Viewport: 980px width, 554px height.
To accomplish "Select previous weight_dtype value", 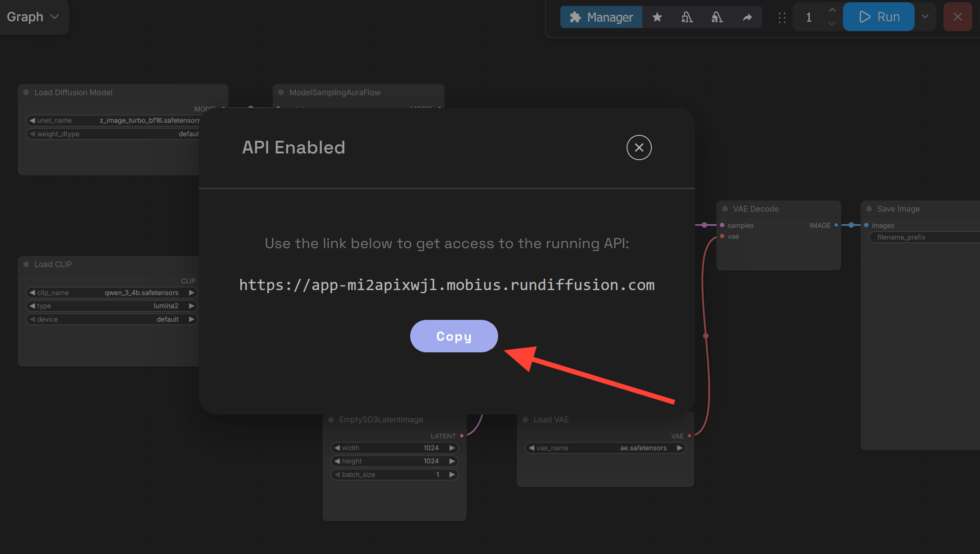I will click(32, 134).
